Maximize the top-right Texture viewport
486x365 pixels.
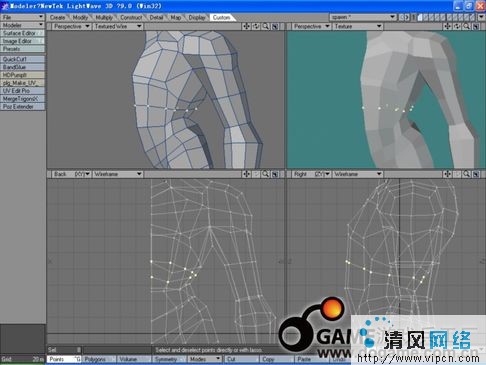click(476, 26)
